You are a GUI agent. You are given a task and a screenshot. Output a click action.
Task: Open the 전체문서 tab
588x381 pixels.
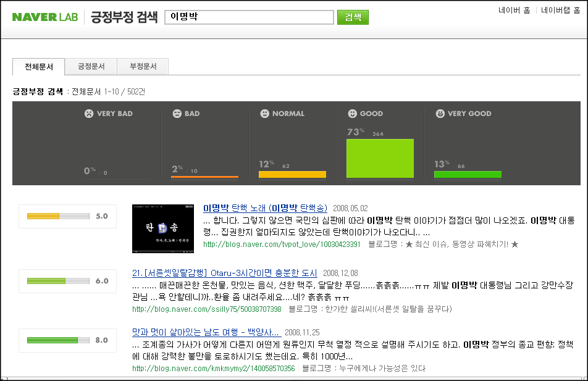point(39,67)
